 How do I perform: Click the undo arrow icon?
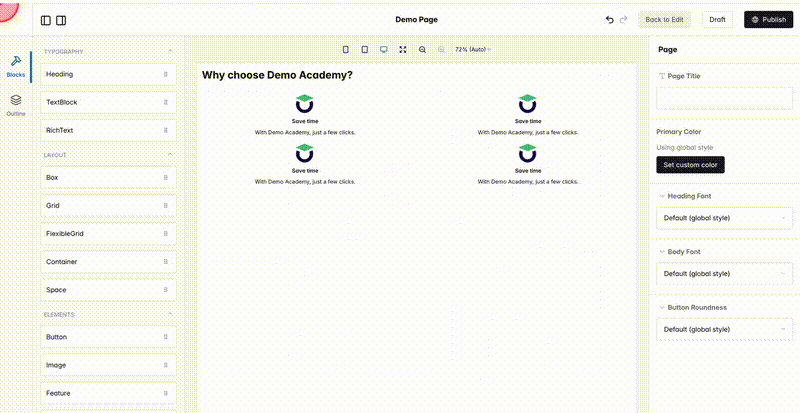610,20
